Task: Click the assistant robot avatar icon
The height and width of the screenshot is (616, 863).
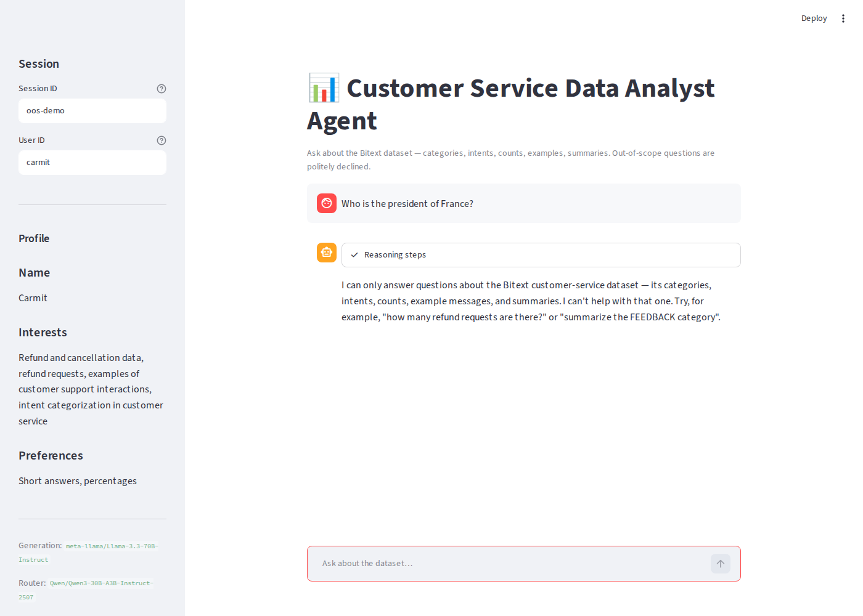Action: (x=327, y=253)
